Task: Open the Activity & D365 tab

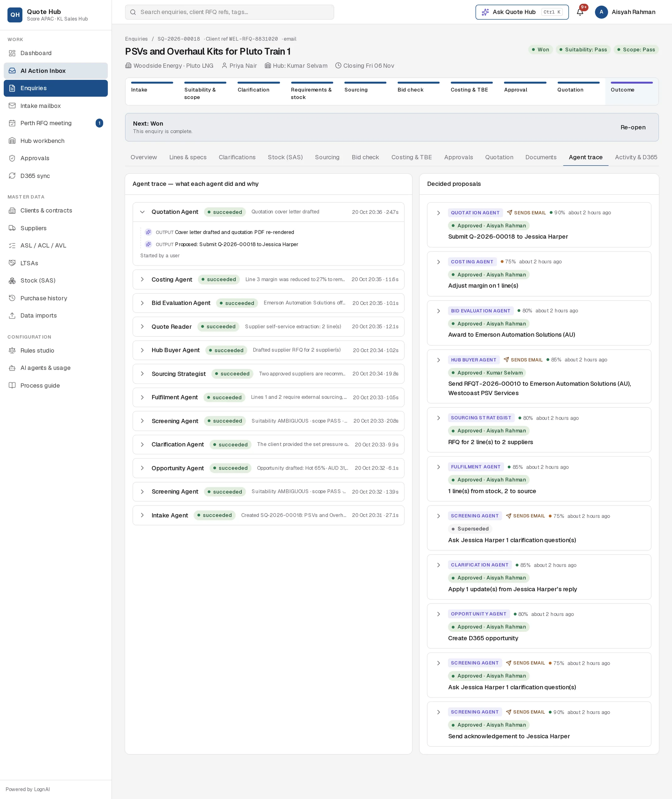Action: point(636,157)
